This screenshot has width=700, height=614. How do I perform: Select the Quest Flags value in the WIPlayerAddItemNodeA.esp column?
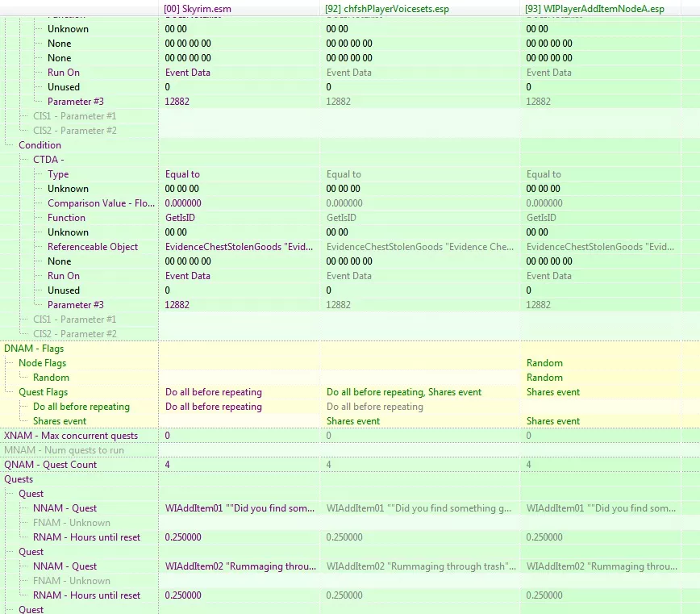[x=553, y=392]
